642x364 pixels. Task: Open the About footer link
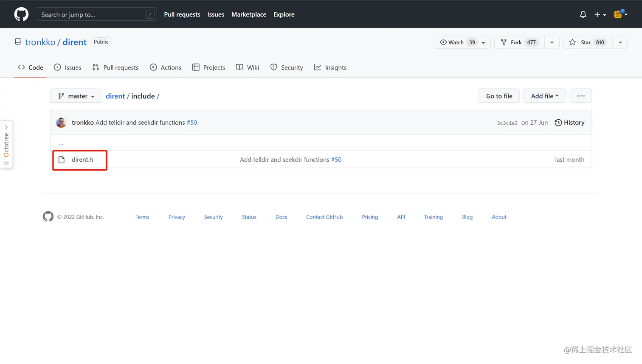point(499,217)
